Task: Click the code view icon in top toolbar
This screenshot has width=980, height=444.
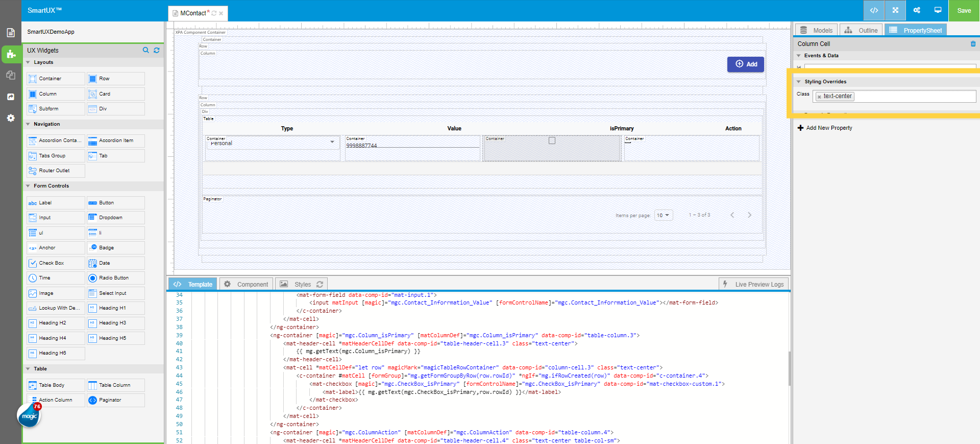Action: tap(874, 10)
